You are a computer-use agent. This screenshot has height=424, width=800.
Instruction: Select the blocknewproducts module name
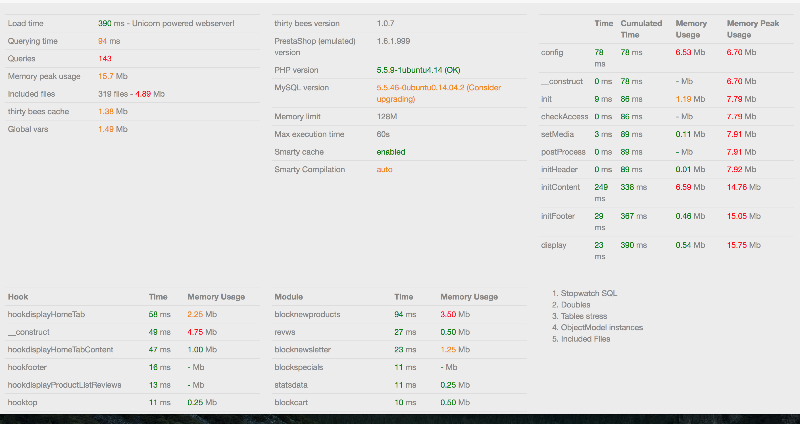[307, 314]
